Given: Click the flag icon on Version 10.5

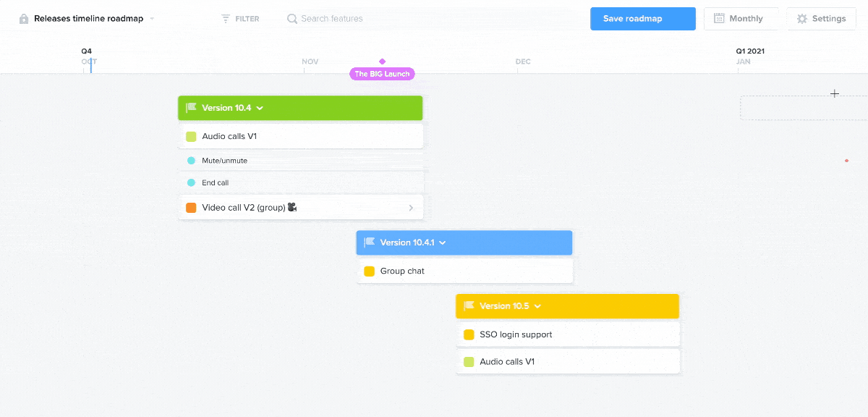Looking at the screenshot, I should pyautogui.click(x=469, y=306).
